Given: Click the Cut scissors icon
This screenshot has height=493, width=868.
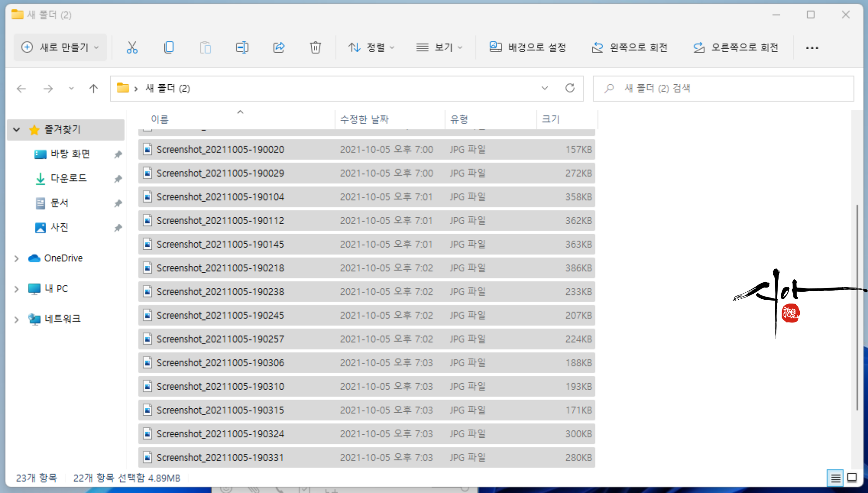Looking at the screenshot, I should pyautogui.click(x=132, y=47).
